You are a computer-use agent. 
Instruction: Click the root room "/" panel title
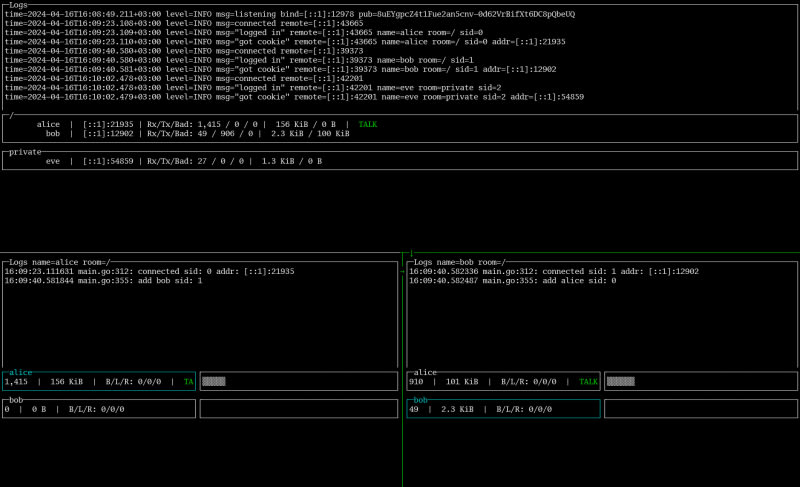click(11, 115)
